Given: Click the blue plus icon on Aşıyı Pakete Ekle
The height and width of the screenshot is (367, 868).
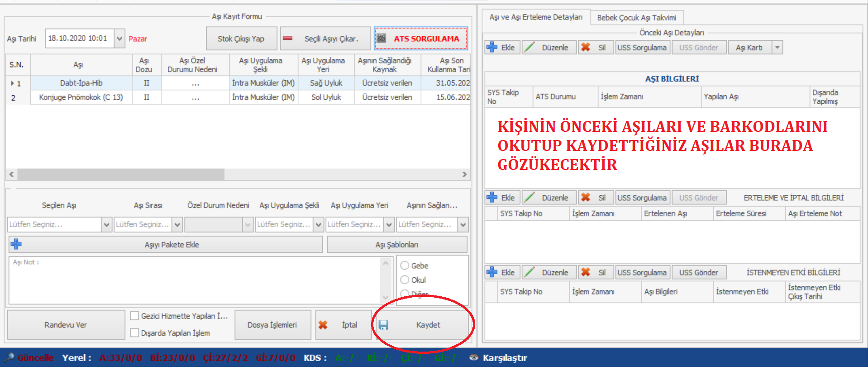Looking at the screenshot, I should click(16, 244).
